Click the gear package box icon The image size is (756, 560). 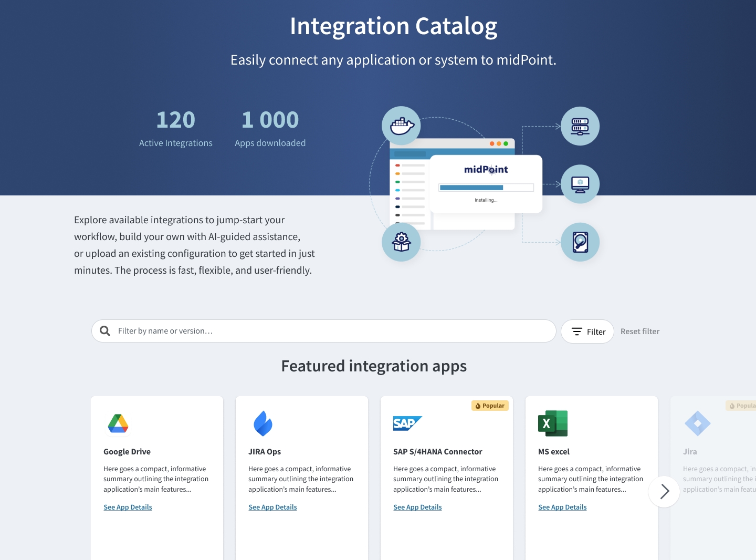click(402, 242)
